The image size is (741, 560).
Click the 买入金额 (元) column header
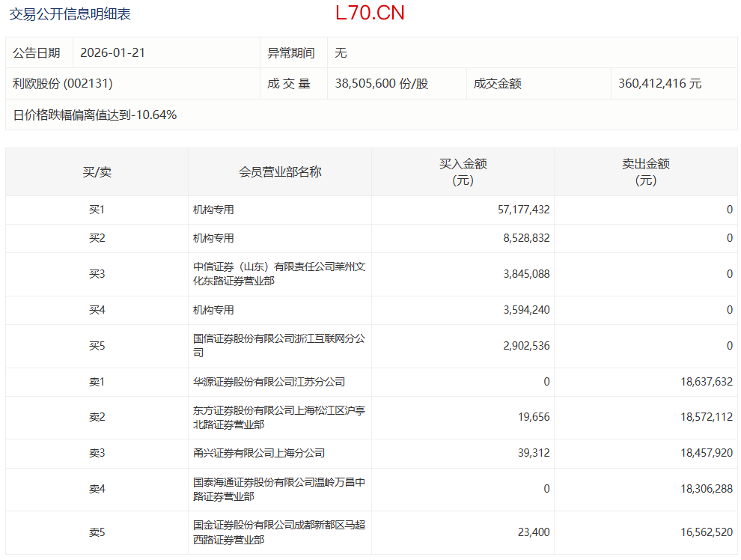463,172
